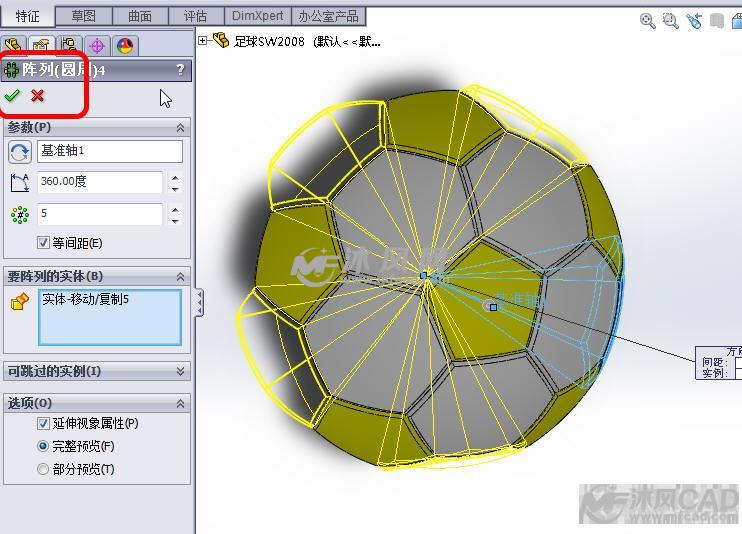Image resolution: width=742 pixels, height=534 pixels.
Task: Click the angle icon beside 360.00度
Action: coord(19,182)
